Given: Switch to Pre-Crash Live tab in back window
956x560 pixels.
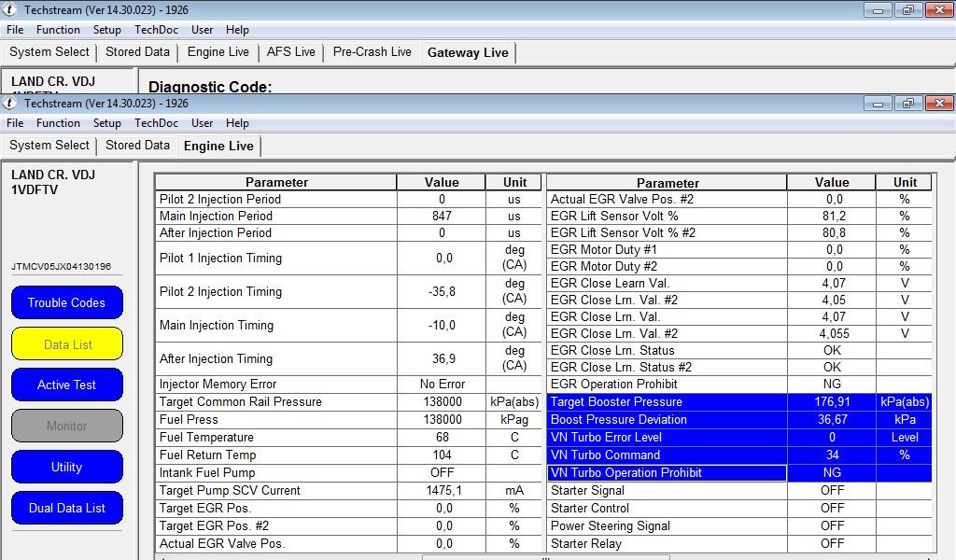Looking at the screenshot, I should coord(372,51).
